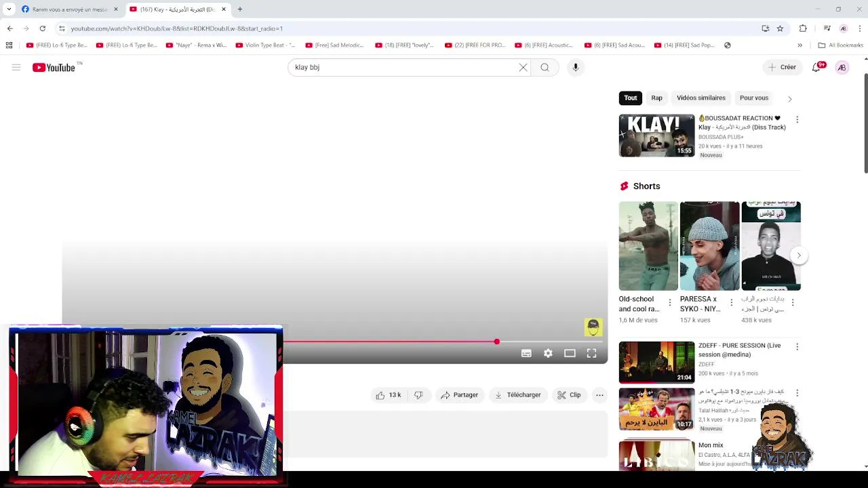The image size is (868, 488).
Task: Open options for PARESSA x SYKO short
Action: [x=731, y=302]
